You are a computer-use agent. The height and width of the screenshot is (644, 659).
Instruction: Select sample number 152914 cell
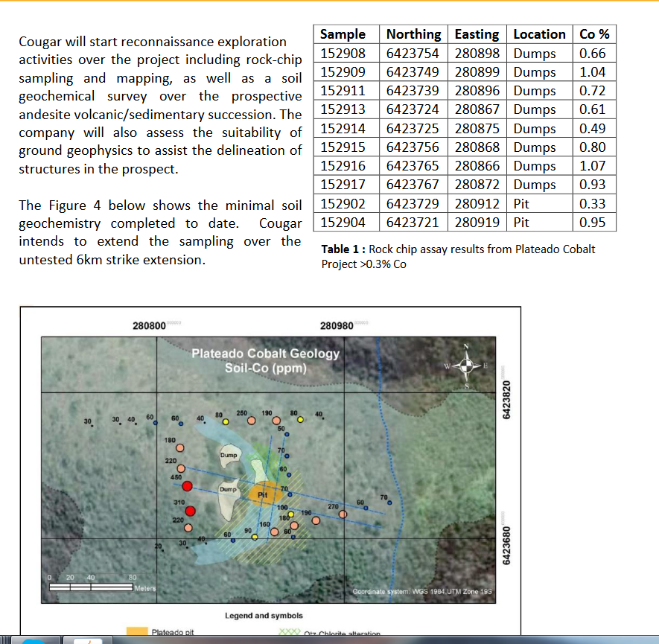tap(346, 128)
